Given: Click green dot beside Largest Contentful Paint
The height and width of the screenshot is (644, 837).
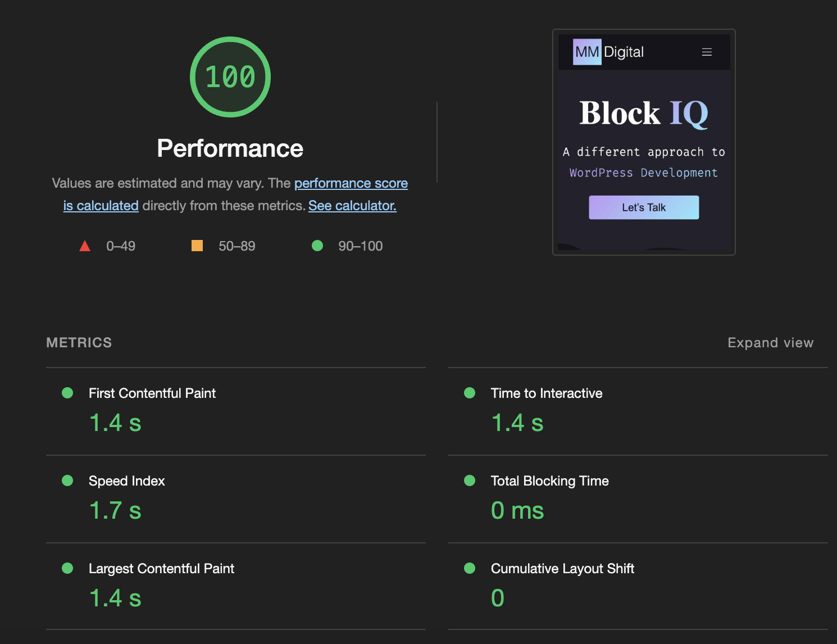Looking at the screenshot, I should click(x=67, y=568).
